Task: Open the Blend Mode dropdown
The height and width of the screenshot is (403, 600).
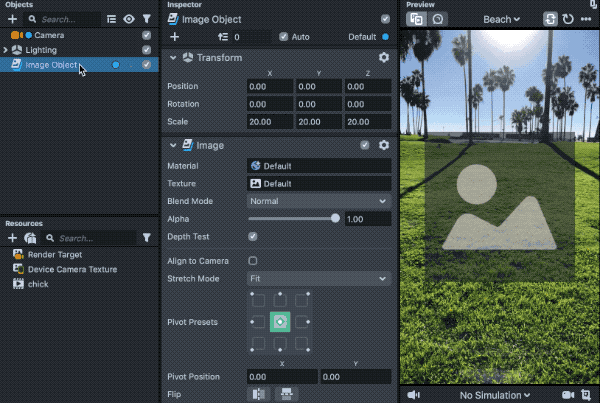Action: 318,201
